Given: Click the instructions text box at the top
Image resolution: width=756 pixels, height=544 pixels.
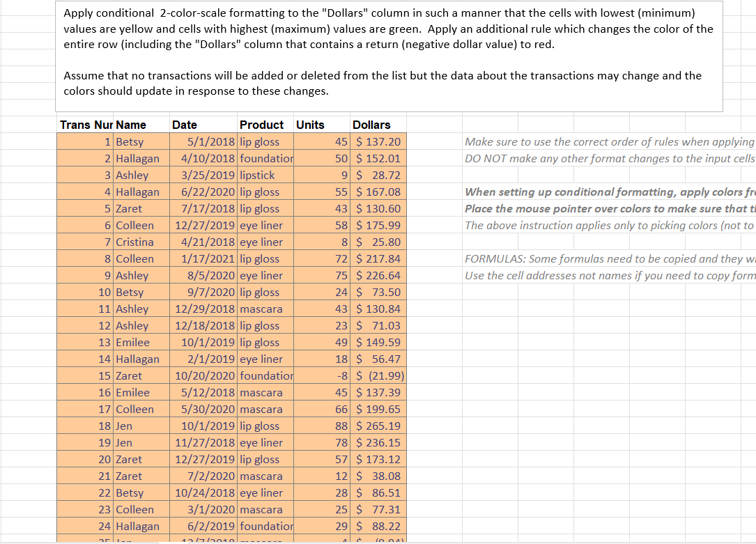Looking at the screenshot, I should 387,56.
